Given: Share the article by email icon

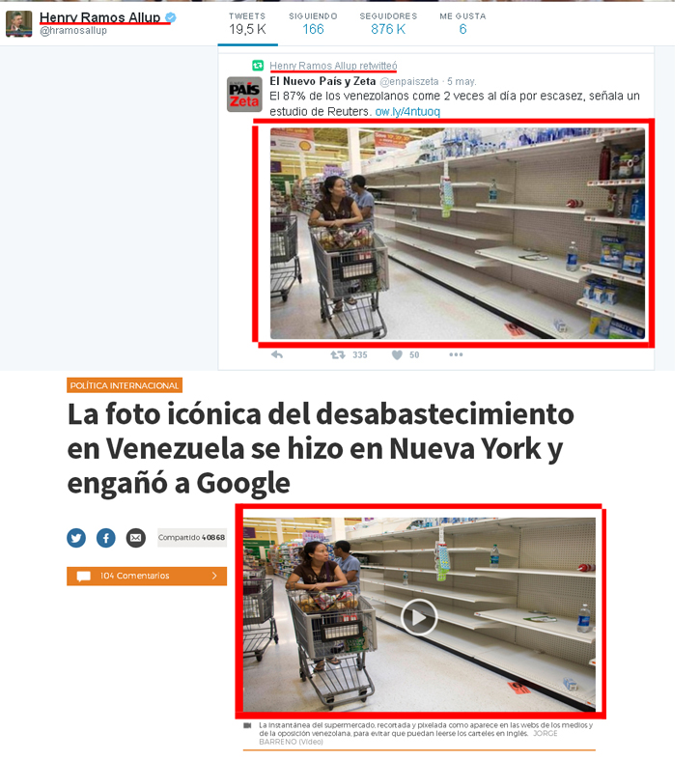Looking at the screenshot, I should click(x=136, y=538).
